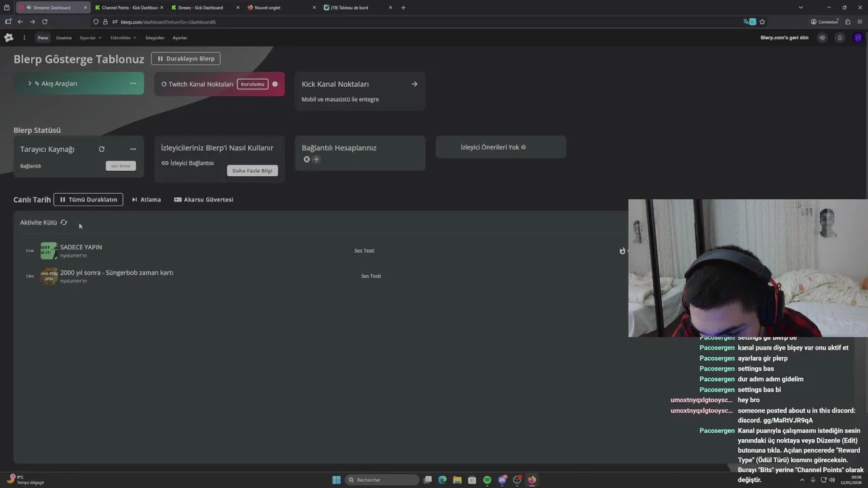Open the notifications bell icon
This screenshot has height=488, width=868.
tap(840, 38)
